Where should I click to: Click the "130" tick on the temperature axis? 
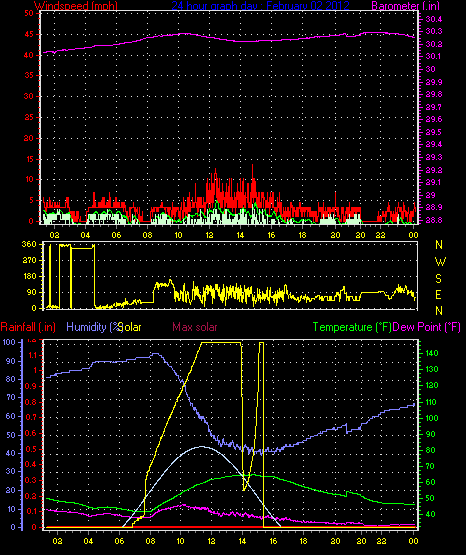click(x=432, y=369)
